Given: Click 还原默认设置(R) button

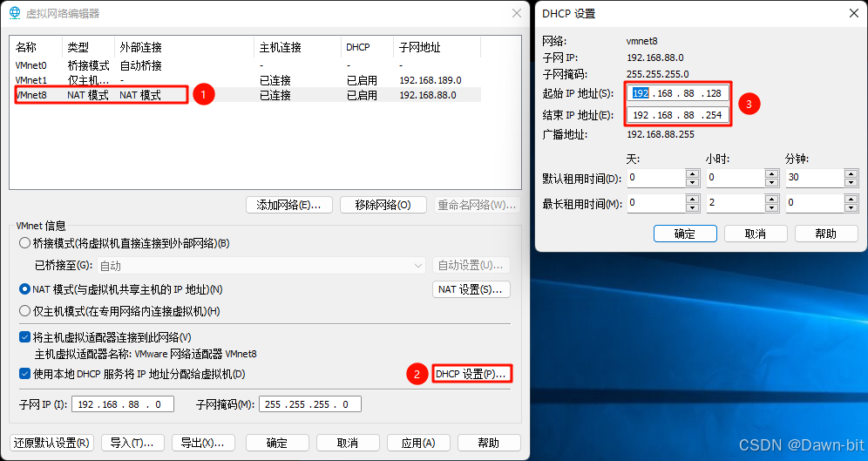Looking at the screenshot, I should [x=52, y=443].
